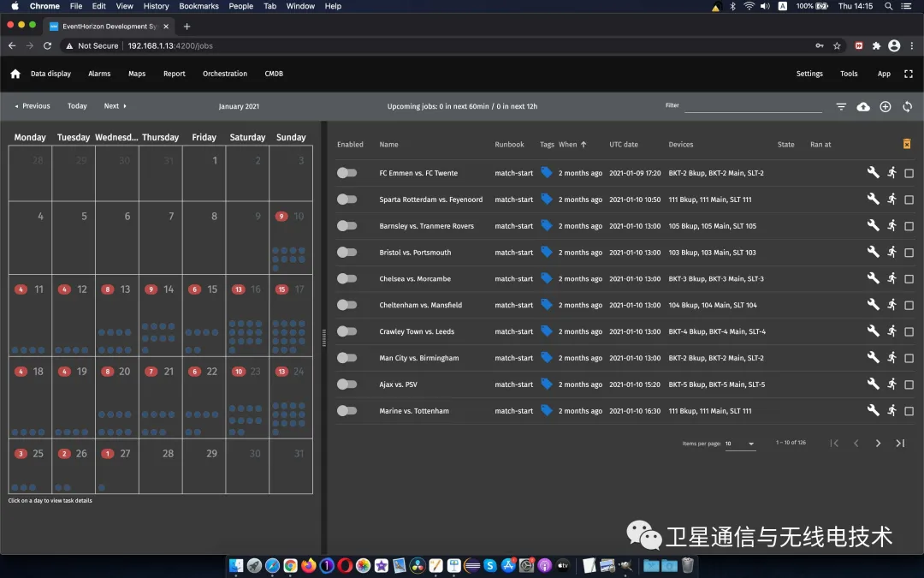Toggle Barnsley vs. Tranmere Rovers enabled switch
924x578 pixels.
click(x=347, y=226)
